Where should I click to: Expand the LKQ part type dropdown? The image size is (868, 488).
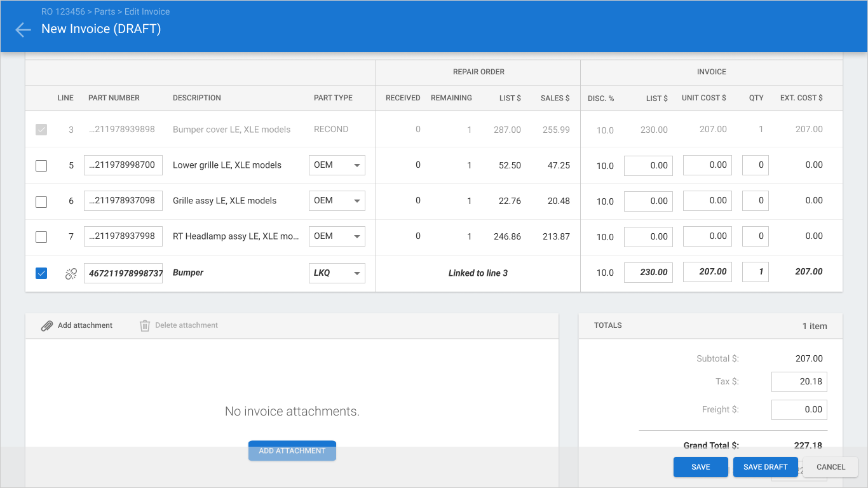[x=337, y=273]
